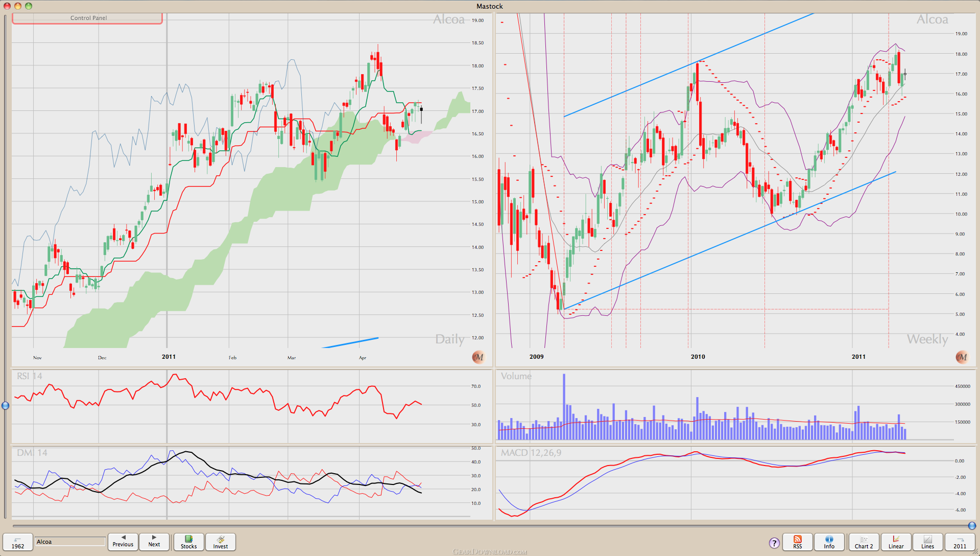Click the Alcoa title on daily chart
This screenshot has height=556, width=980.
point(449,19)
